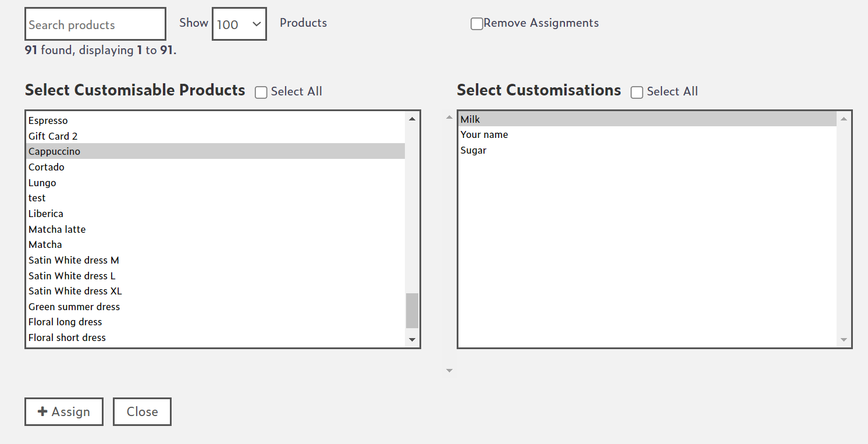The image size is (868, 444).
Task: Check Select All for Customisable Products
Action: click(261, 93)
